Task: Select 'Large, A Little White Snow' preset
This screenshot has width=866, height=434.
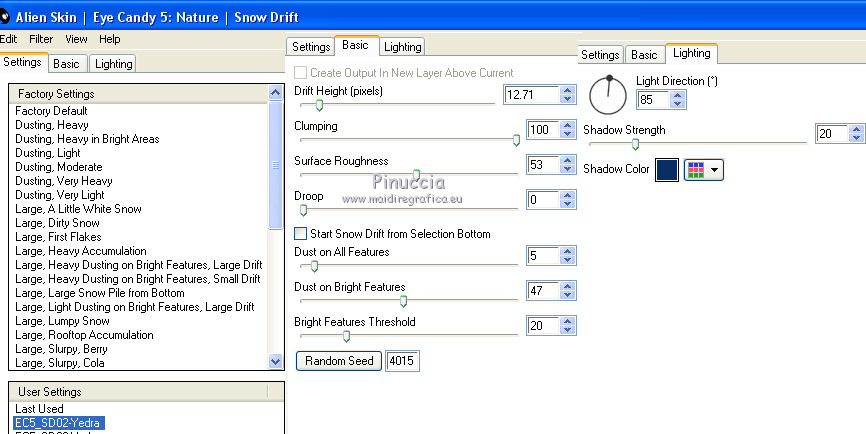Action: (78, 209)
